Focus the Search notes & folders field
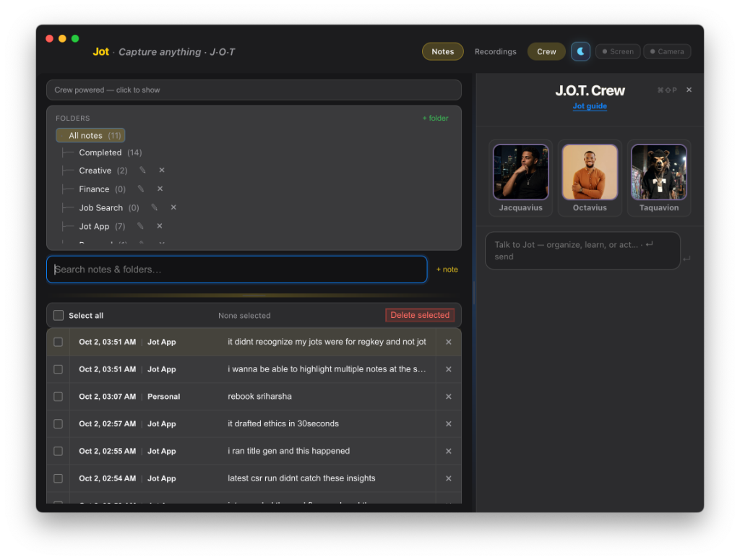740x560 pixels. pos(237,270)
